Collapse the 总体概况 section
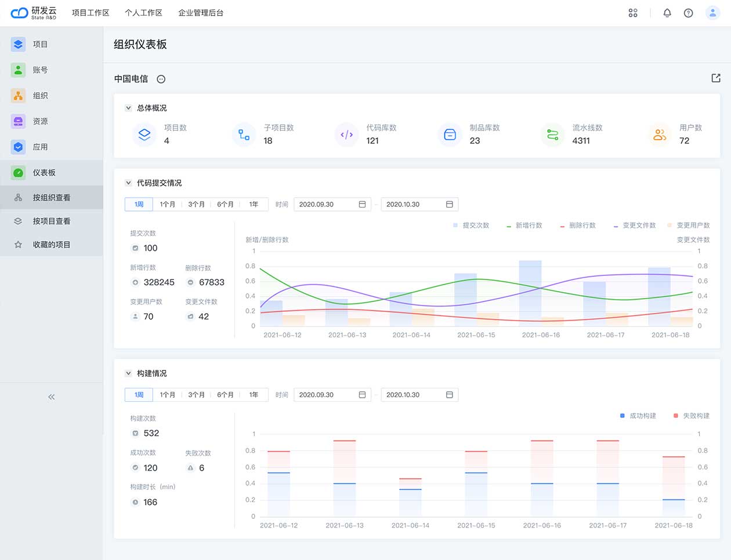This screenshot has width=731, height=560. pyautogui.click(x=128, y=108)
